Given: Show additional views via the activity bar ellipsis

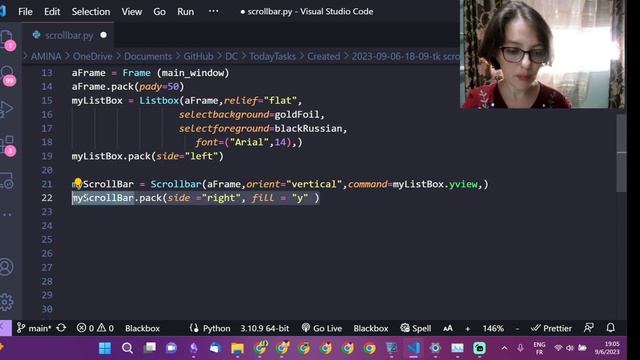Looking at the screenshot, I should [7, 214].
